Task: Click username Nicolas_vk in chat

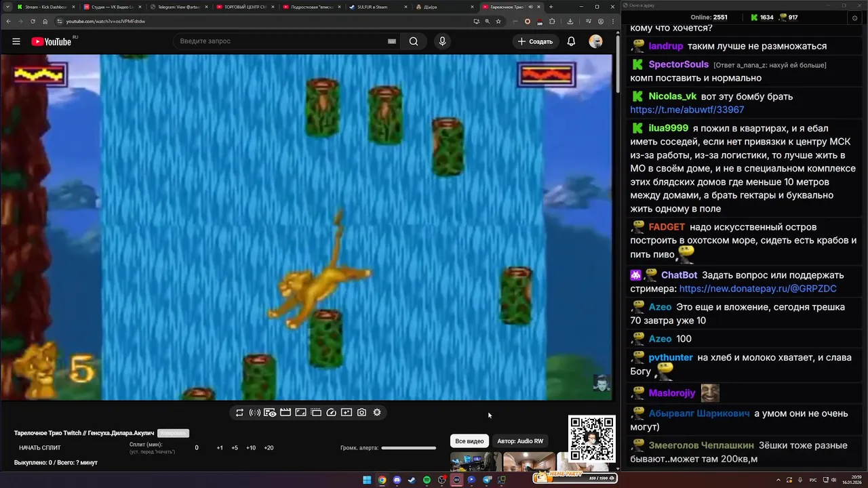Action: click(672, 96)
